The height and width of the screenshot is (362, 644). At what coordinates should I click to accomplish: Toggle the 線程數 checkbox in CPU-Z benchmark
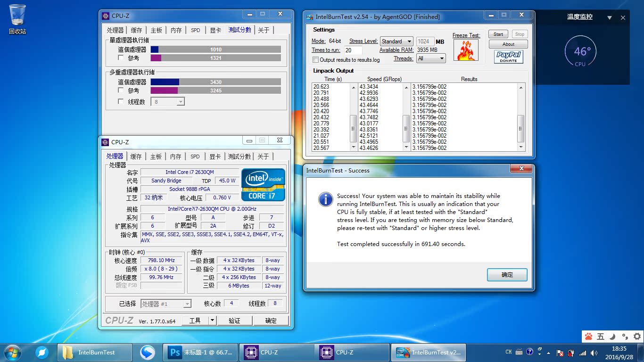point(121,101)
